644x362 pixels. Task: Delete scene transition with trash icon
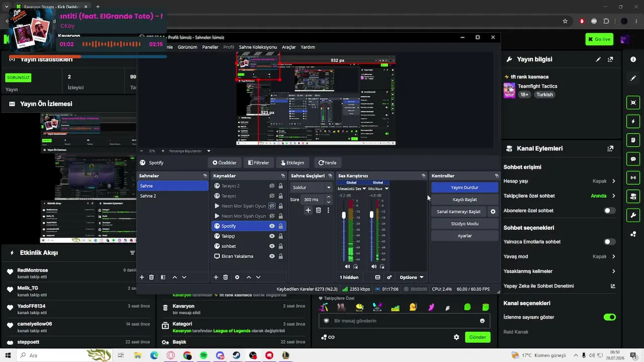pyautogui.click(x=318, y=210)
